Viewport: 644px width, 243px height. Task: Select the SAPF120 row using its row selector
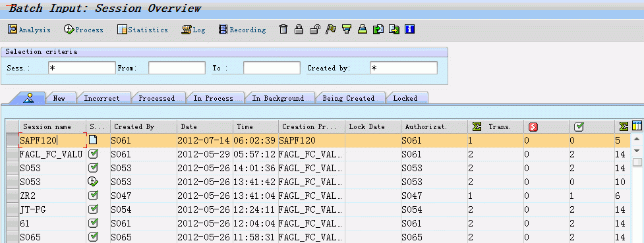point(13,140)
